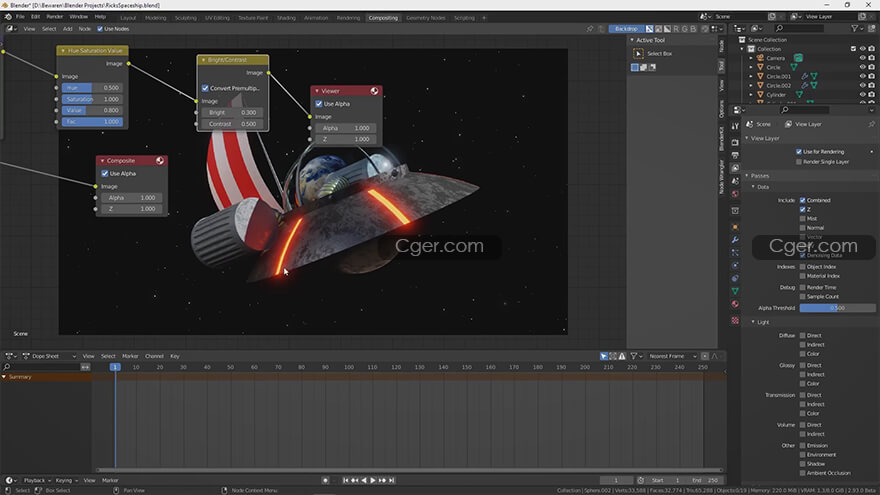880x495 pixels.
Task: Toggle Use Alpha checkbox in Viewer node
Action: pyautogui.click(x=319, y=104)
